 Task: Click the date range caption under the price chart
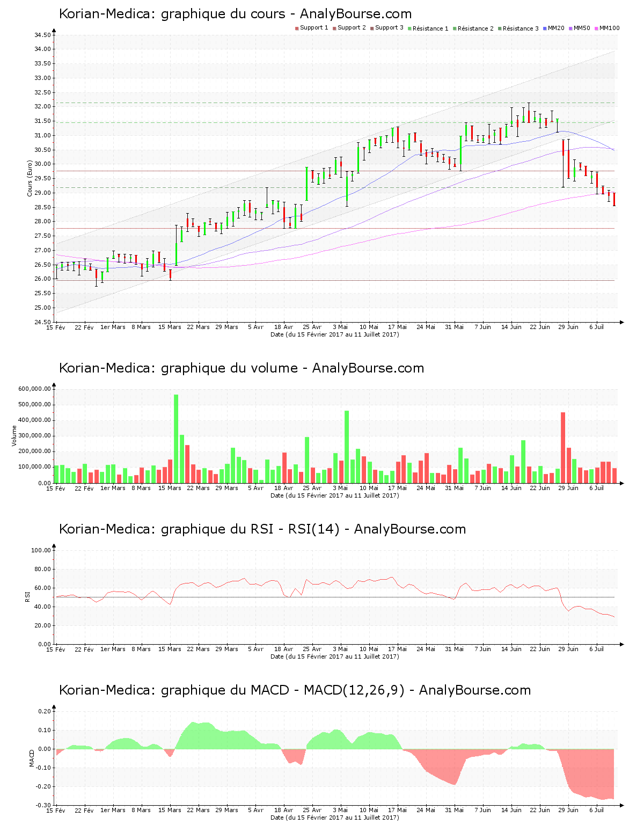click(x=334, y=334)
